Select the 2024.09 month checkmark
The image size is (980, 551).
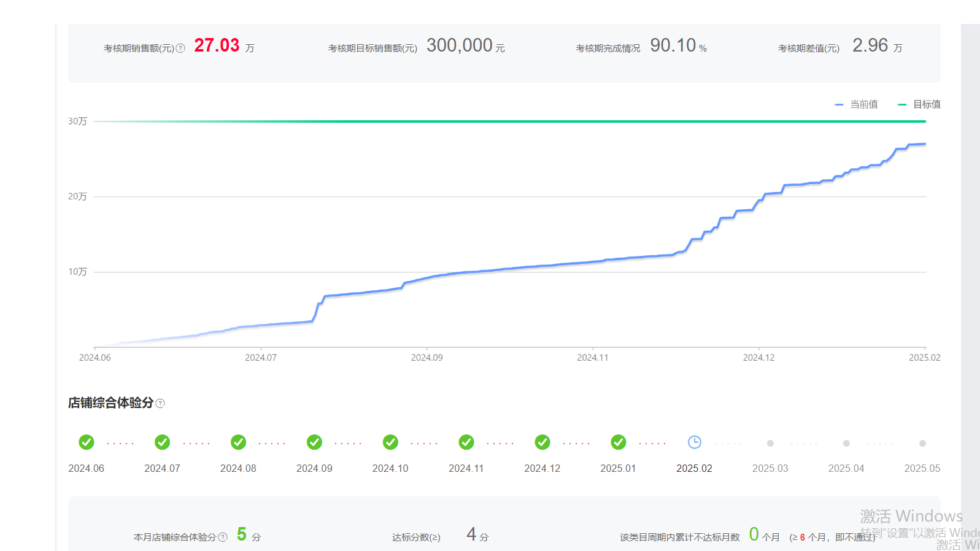tap(314, 442)
